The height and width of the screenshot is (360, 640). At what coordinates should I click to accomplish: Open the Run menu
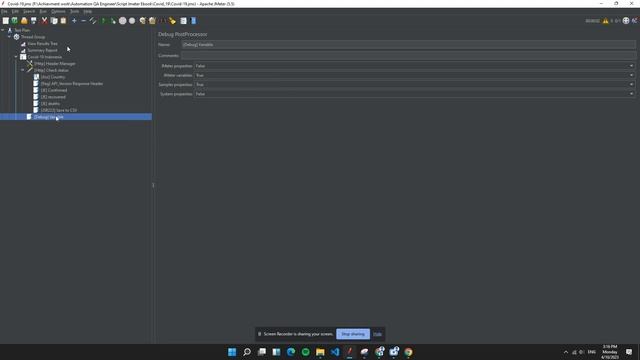coord(43,11)
